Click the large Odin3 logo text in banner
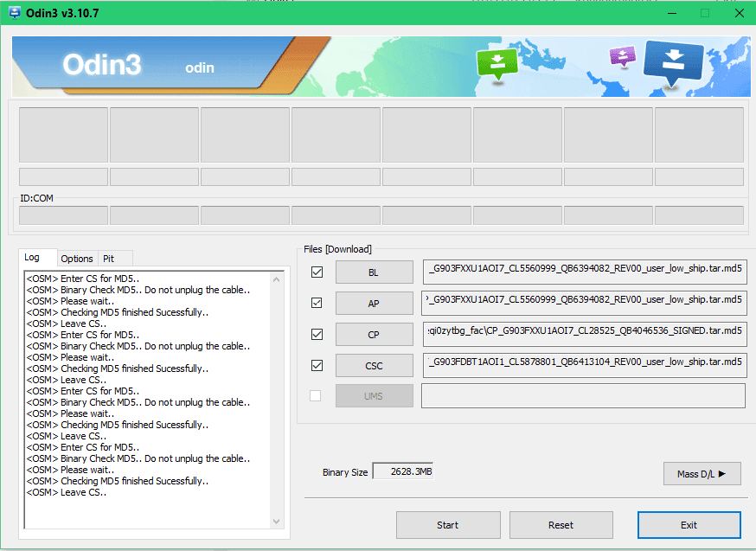The width and height of the screenshot is (756, 551). pos(102,65)
